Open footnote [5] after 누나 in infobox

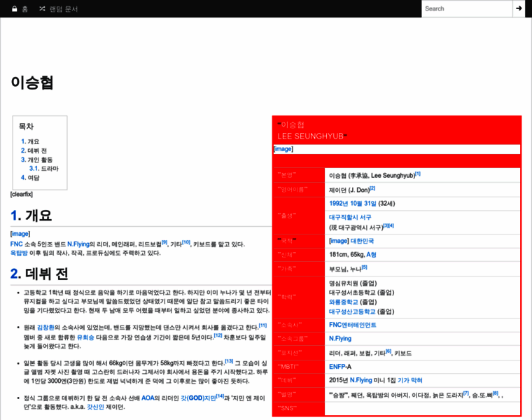pos(365,267)
